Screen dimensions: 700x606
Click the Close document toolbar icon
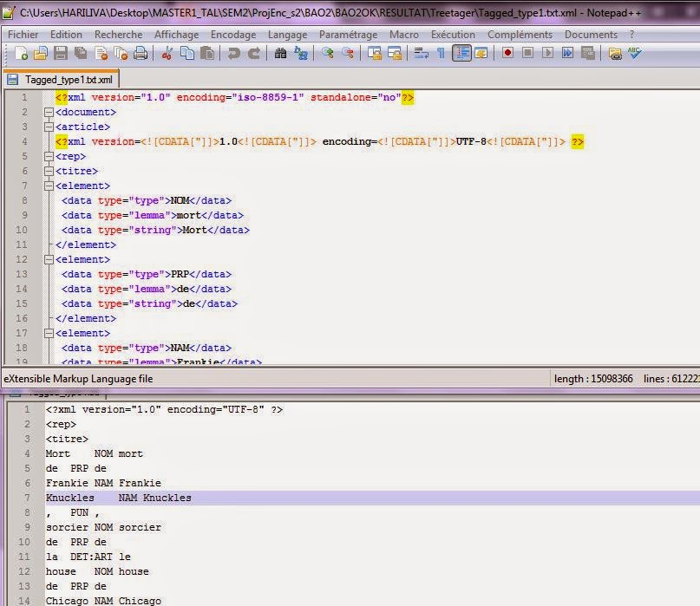(101, 53)
